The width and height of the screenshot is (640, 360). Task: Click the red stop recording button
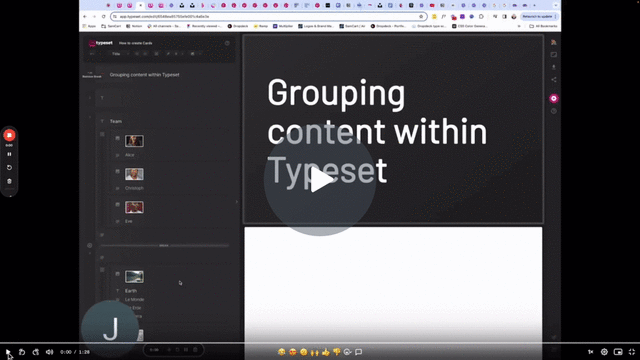[x=9, y=135]
